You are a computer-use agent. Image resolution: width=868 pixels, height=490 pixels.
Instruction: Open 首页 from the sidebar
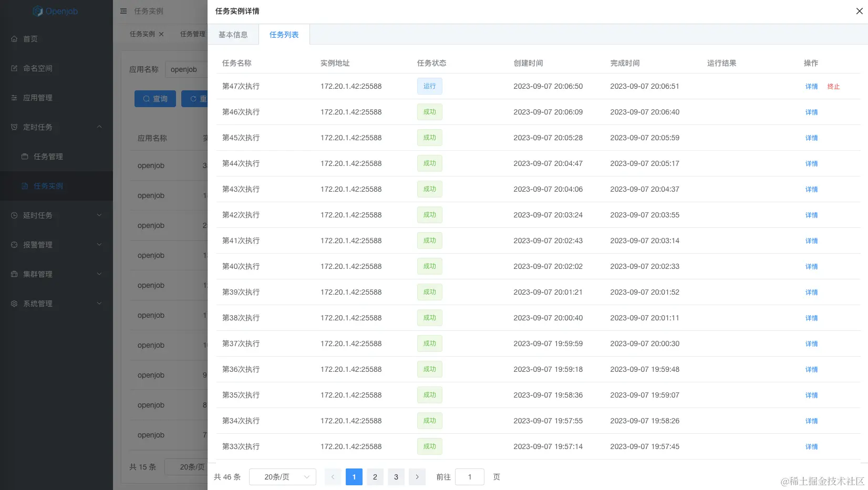[56, 39]
